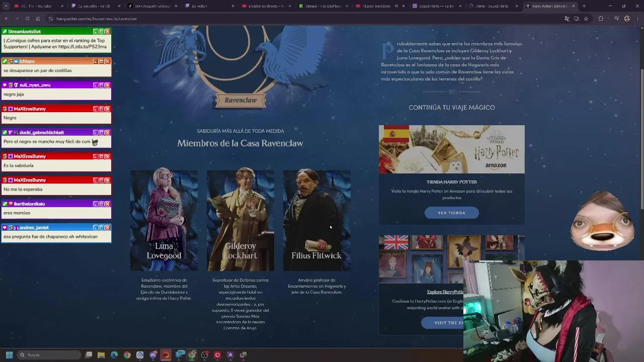The height and width of the screenshot is (362, 644).
Task: Close the Kick Dashboard tab
Action: click(x=347, y=6)
